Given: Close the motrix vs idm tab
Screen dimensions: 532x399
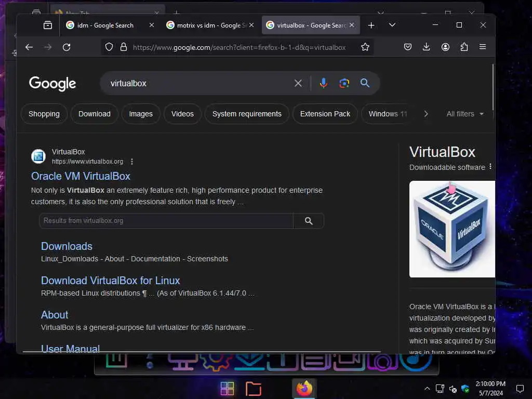Looking at the screenshot, I should [x=251, y=25].
